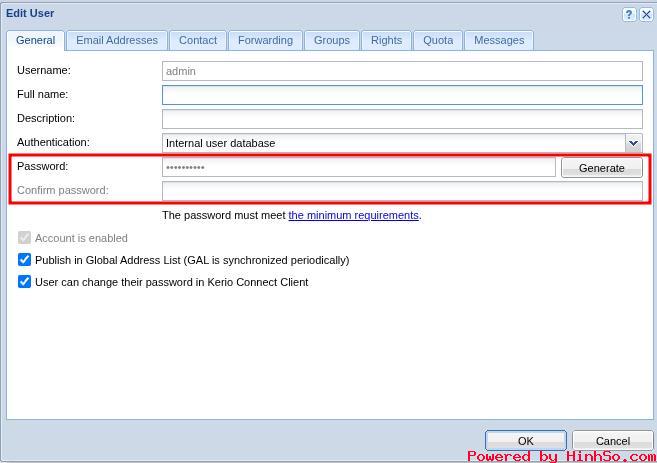Toggle Publish in Global Address List checkbox
657x463 pixels.
coord(25,260)
